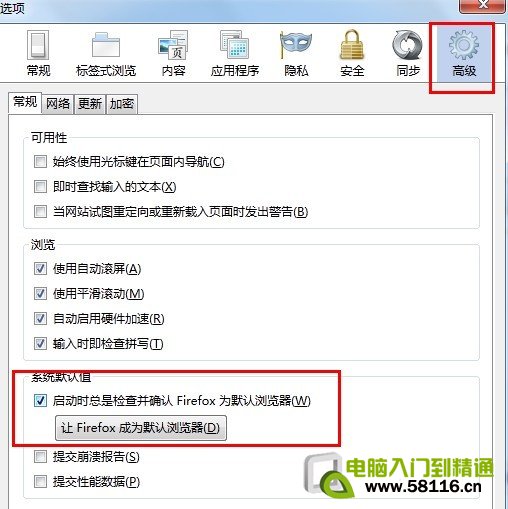The height and width of the screenshot is (509, 508).
Task: Enable 始终使用光标键在页面内导航 checkbox
Action: [x=40, y=162]
